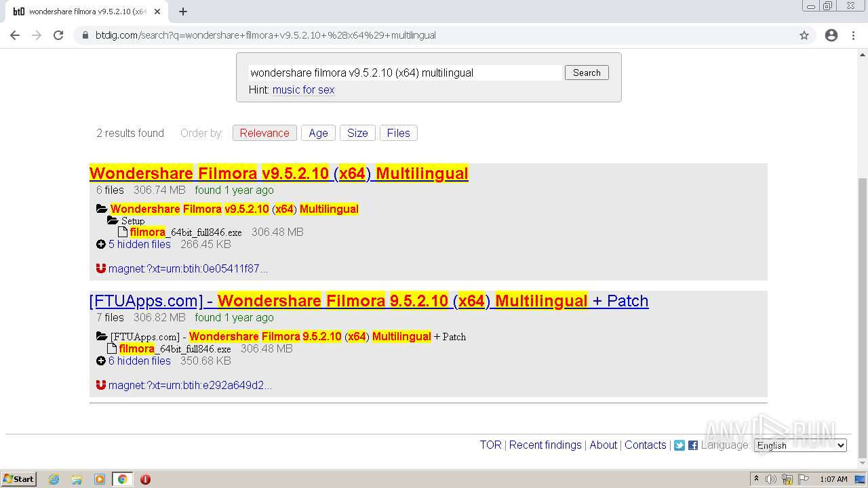The image size is (868, 488).
Task: Click 6 hidden files link
Action: (x=140, y=361)
